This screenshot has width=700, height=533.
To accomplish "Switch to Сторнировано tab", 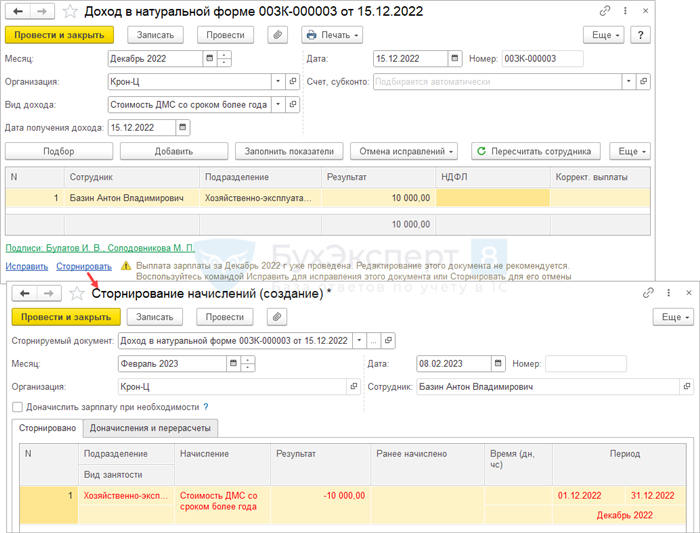I will (x=47, y=428).
